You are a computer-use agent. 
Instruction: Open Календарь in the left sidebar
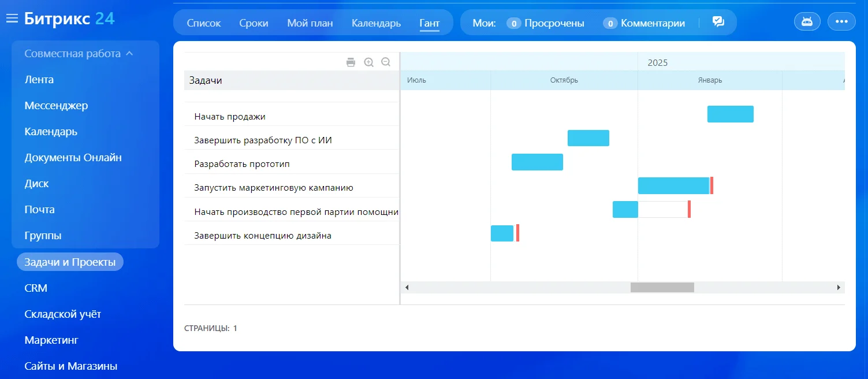click(x=51, y=132)
